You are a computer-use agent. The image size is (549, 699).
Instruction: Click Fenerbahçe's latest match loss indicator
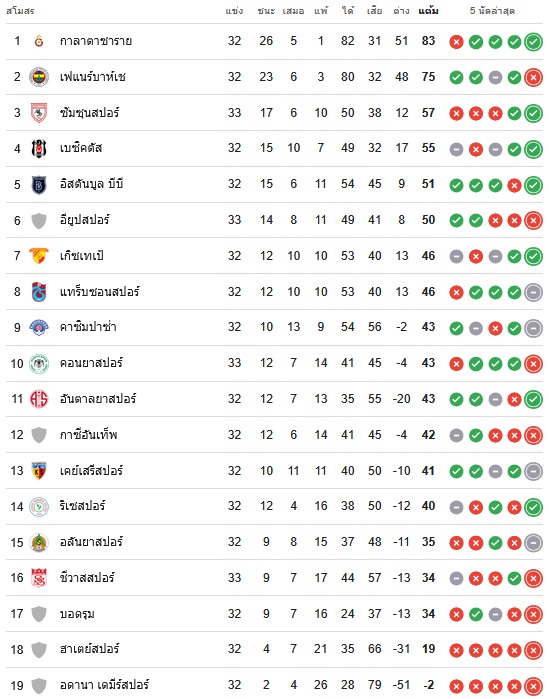[x=533, y=78]
